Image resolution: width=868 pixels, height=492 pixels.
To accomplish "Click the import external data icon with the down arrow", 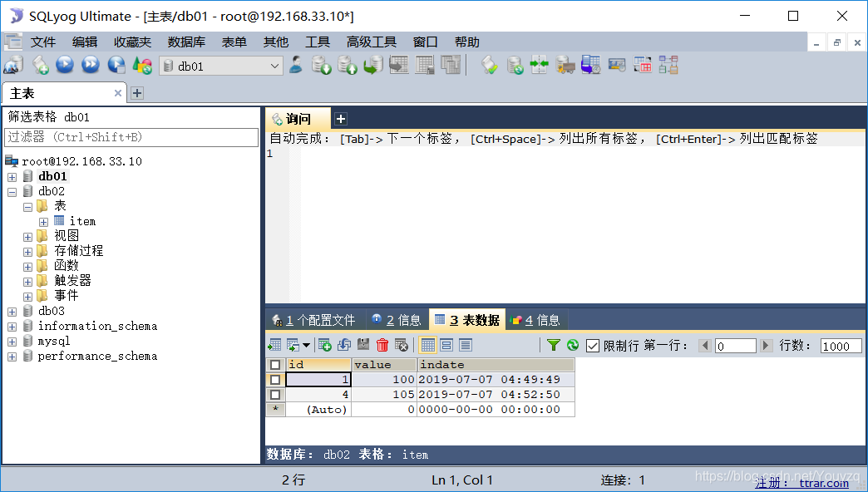I will [321, 66].
